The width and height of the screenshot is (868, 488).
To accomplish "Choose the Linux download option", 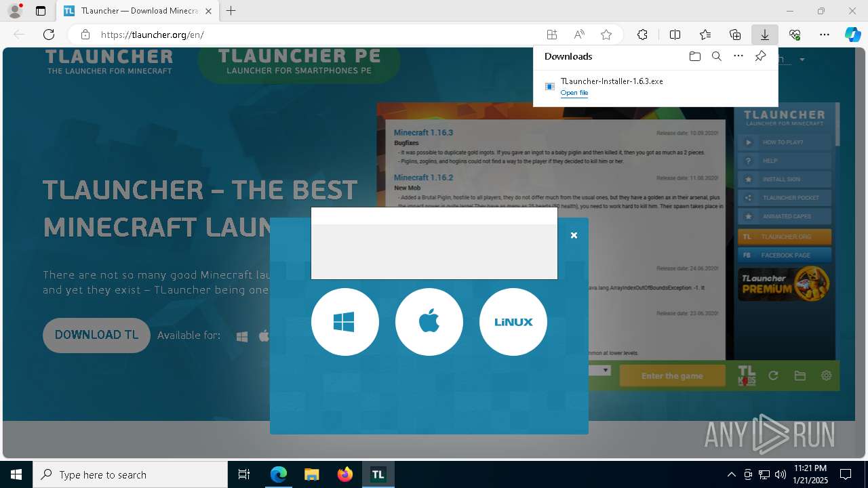I will (513, 322).
